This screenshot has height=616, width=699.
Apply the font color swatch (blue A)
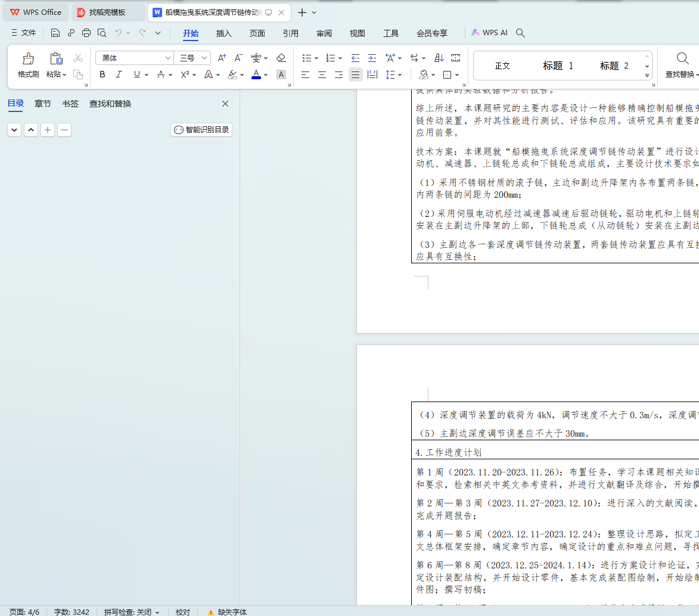[256, 74]
